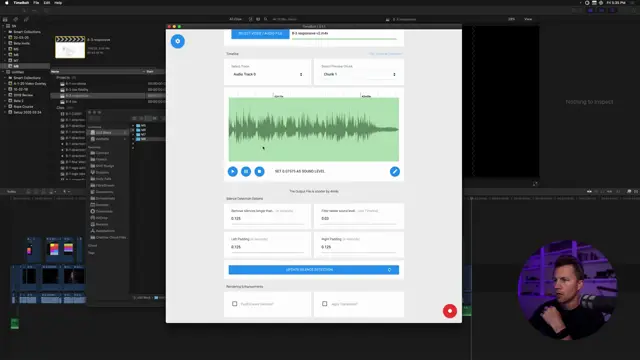The height and width of the screenshot is (360, 640).
Task: Open the M5 folder in Finder window
Action: (x=141, y=126)
